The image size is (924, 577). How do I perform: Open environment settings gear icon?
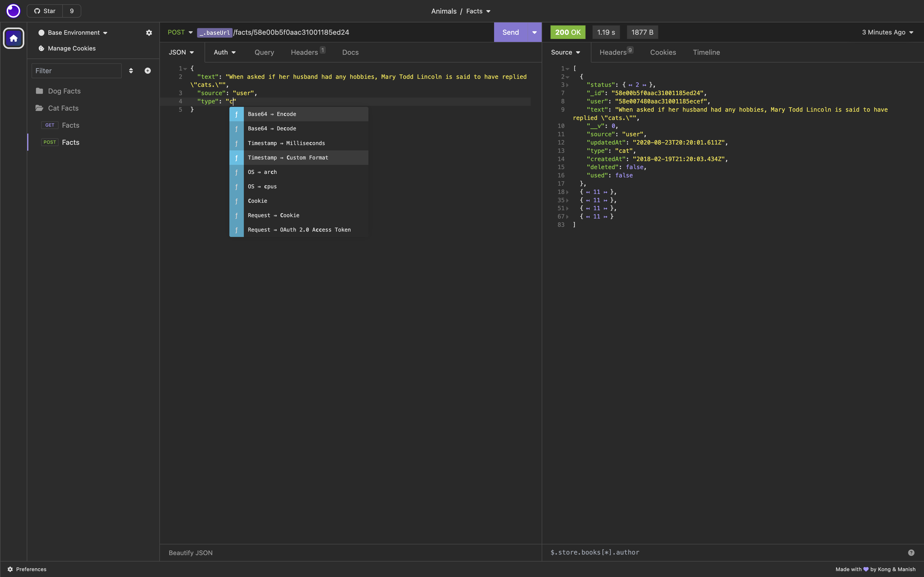[149, 33]
